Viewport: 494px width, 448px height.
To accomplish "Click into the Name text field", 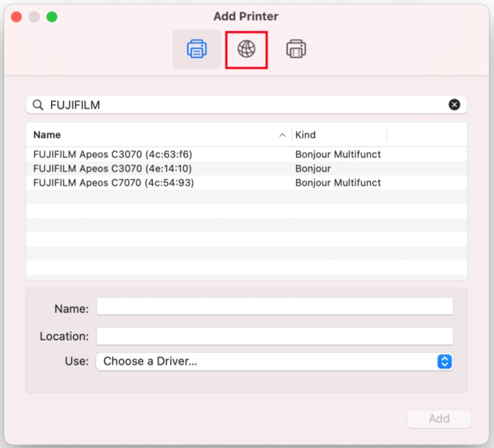I will click(275, 306).
